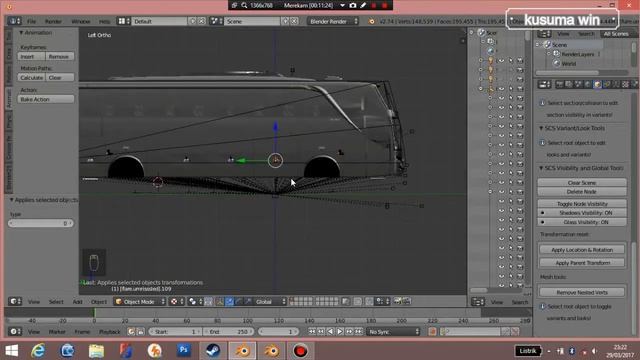Click the Calculate motion paths button
This screenshot has height=360, width=640.
(x=31, y=78)
